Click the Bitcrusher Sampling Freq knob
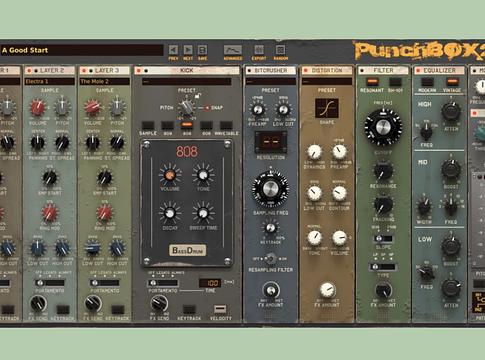485x360 pixels. (270, 189)
